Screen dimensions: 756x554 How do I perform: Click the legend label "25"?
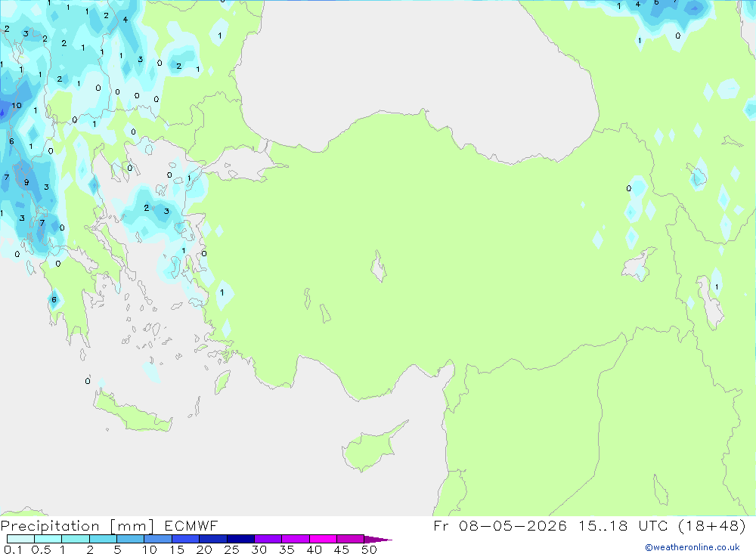(231, 549)
